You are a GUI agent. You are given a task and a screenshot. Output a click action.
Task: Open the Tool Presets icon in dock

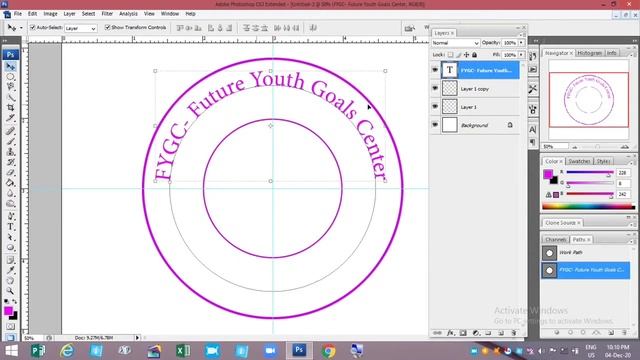pos(533,89)
